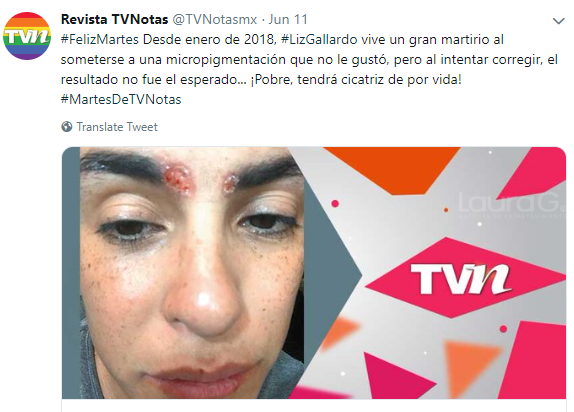Click the globe icon beside Translate Tweet

(67, 127)
